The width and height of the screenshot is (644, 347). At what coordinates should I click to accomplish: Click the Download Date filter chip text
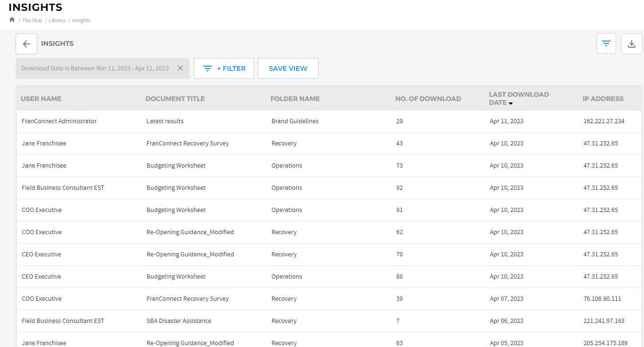pos(95,68)
